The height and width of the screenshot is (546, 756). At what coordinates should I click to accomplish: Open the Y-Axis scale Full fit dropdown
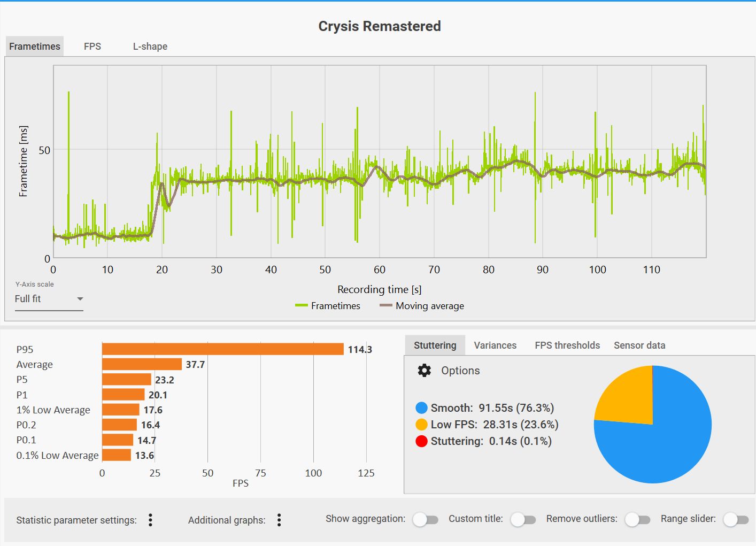[x=49, y=299]
